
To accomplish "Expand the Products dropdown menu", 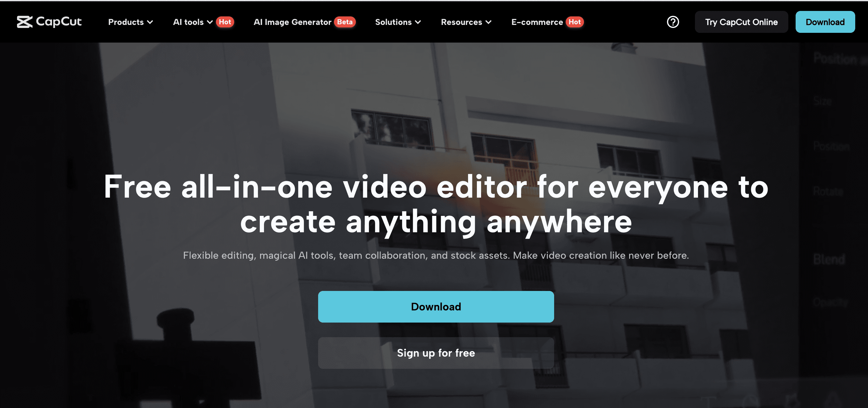I will tap(131, 22).
